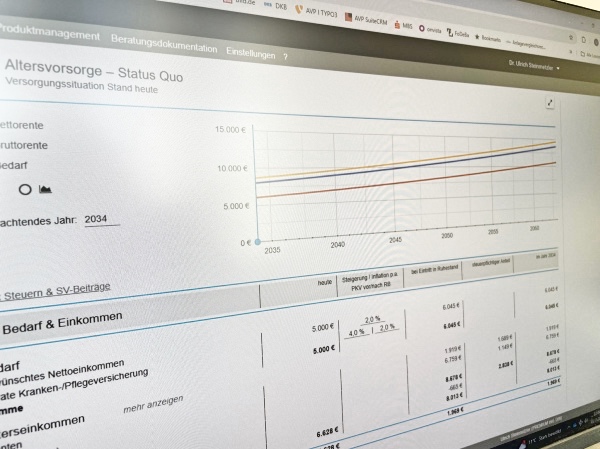Open the Einstellungen menu
The image size is (600, 449).
coord(250,54)
